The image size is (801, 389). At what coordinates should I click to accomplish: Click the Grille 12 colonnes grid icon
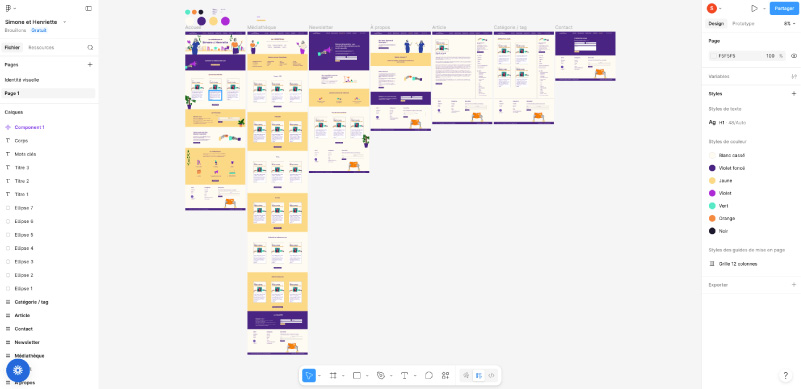point(712,264)
